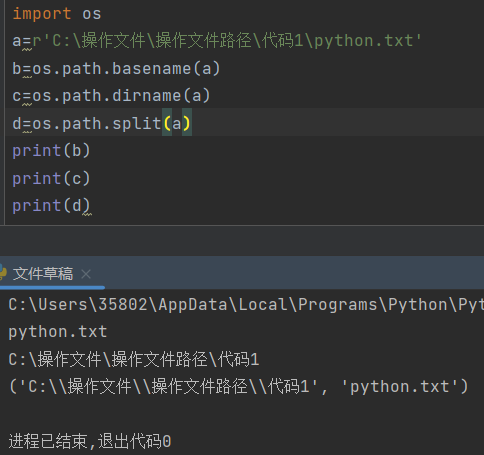Click the 'import os' code line

pyautogui.click(x=57, y=14)
